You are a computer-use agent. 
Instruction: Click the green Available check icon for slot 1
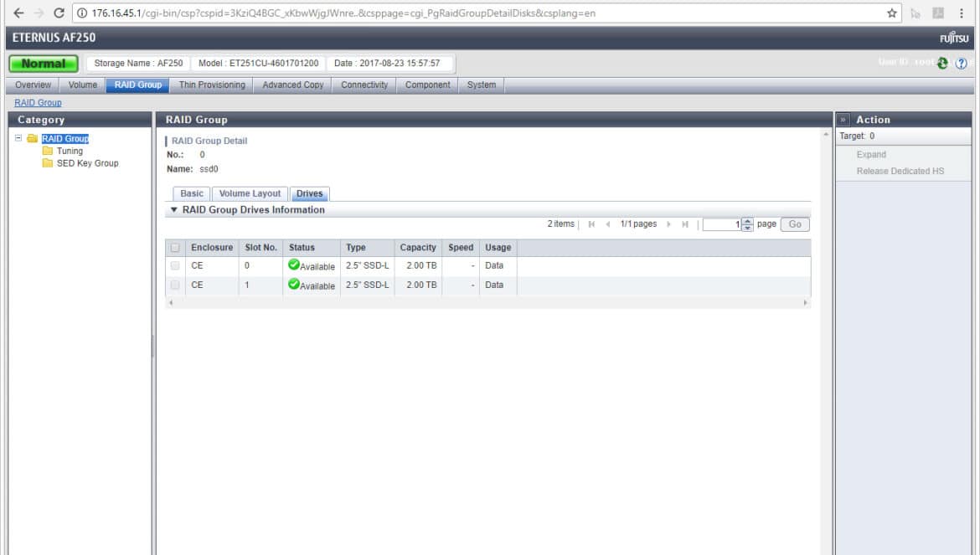tap(294, 284)
